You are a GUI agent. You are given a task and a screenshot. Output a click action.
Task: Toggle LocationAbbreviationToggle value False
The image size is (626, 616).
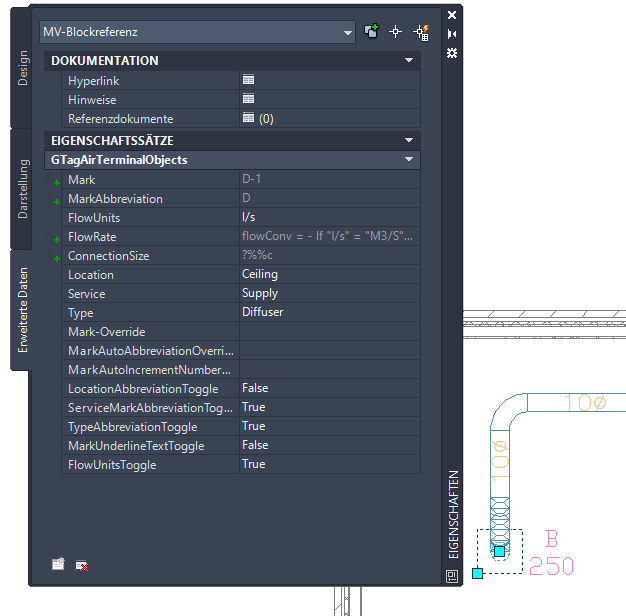330,388
